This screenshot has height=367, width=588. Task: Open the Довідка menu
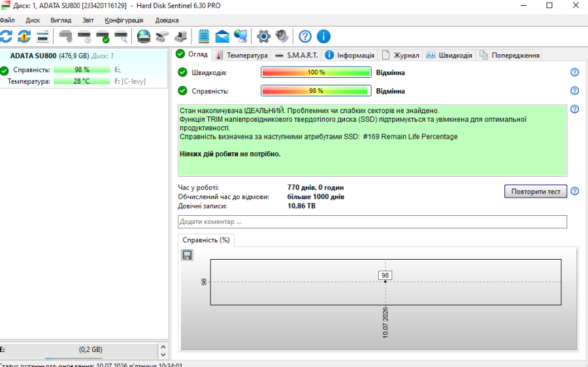[167, 20]
